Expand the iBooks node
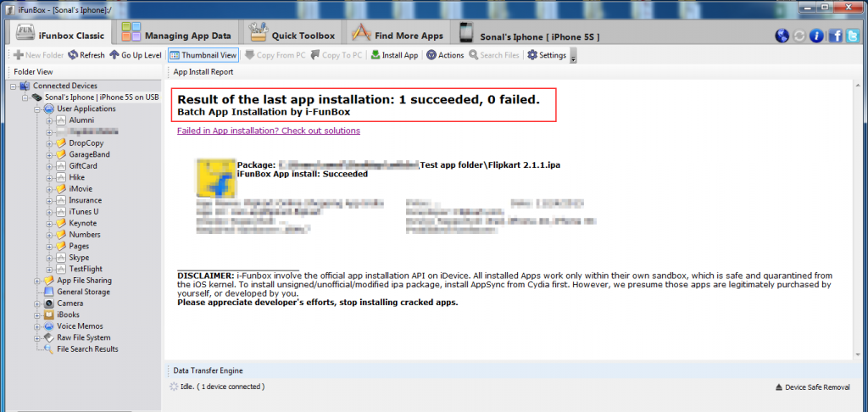868x412 pixels. pos(37,315)
